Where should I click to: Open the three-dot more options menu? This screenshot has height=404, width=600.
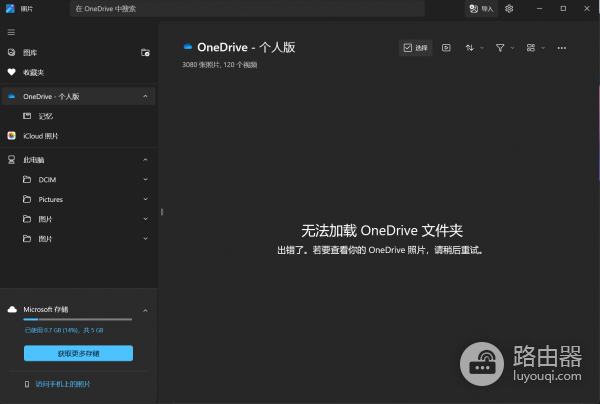click(x=562, y=48)
